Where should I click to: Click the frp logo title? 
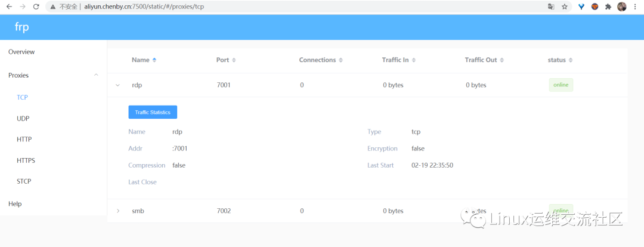(22, 27)
